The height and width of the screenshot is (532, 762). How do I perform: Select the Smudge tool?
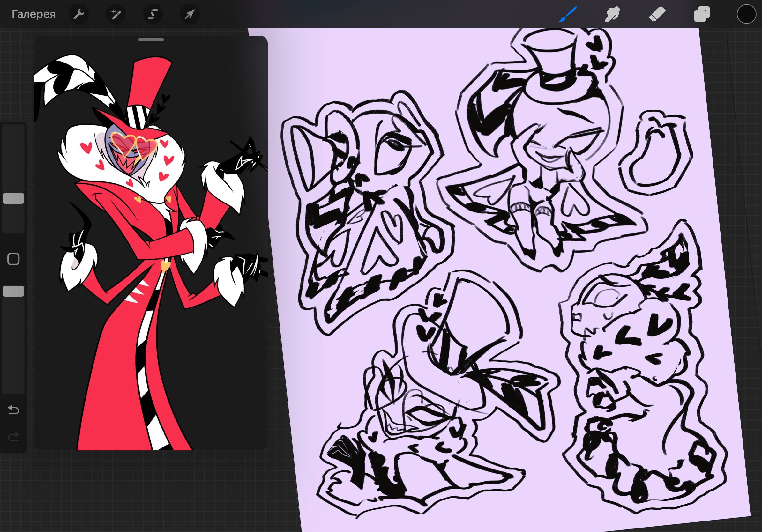tap(612, 14)
